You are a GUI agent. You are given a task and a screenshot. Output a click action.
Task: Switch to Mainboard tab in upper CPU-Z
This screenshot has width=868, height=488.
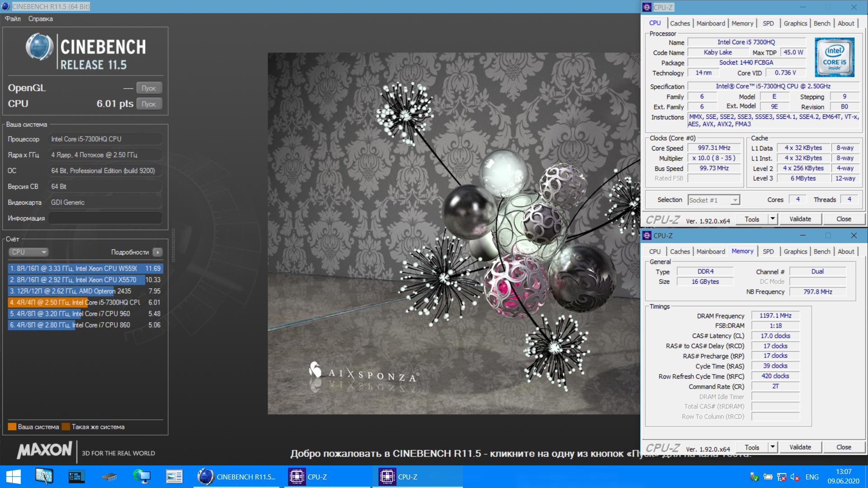[x=711, y=23]
